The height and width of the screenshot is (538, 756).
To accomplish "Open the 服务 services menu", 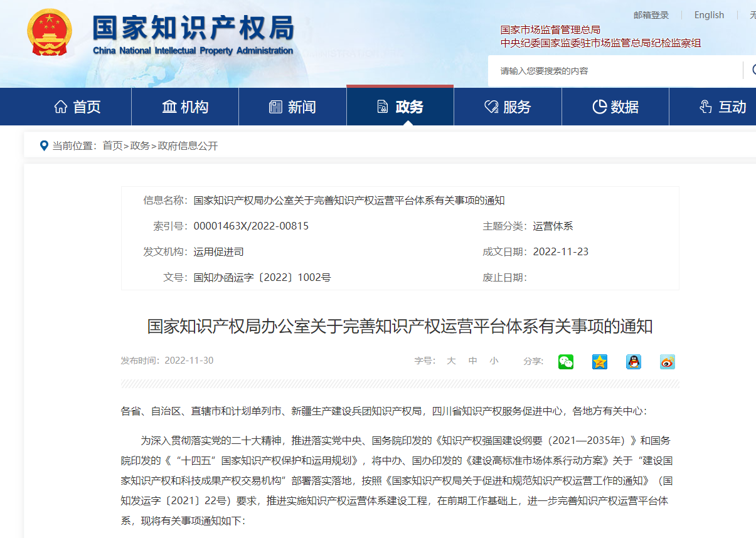I will click(x=508, y=107).
